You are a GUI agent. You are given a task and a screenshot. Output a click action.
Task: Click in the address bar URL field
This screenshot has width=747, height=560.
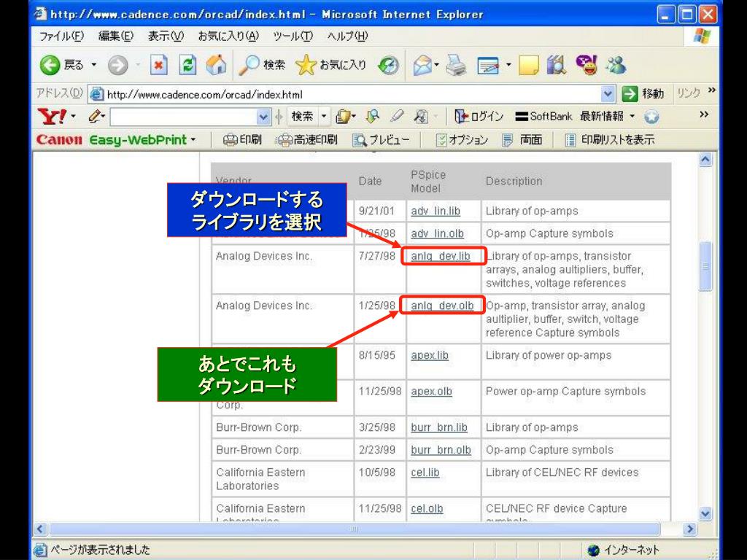click(x=344, y=94)
